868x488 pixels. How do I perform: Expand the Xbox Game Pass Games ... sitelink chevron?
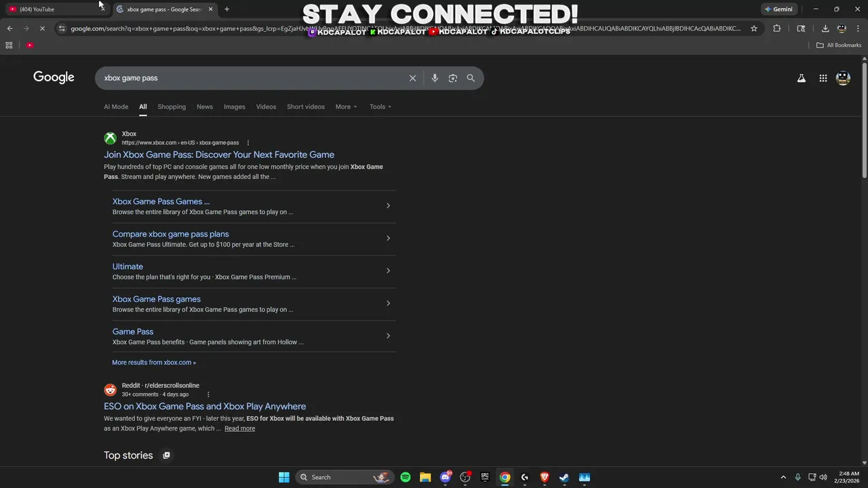click(x=388, y=205)
